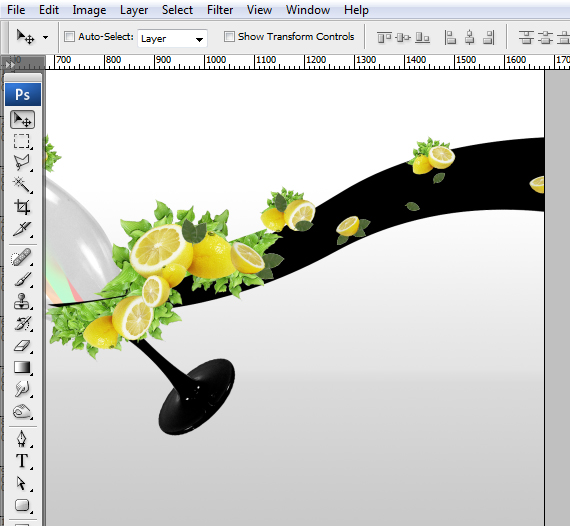Choose the Gradient tool
The height and width of the screenshot is (526, 570).
[x=22, y=367]
